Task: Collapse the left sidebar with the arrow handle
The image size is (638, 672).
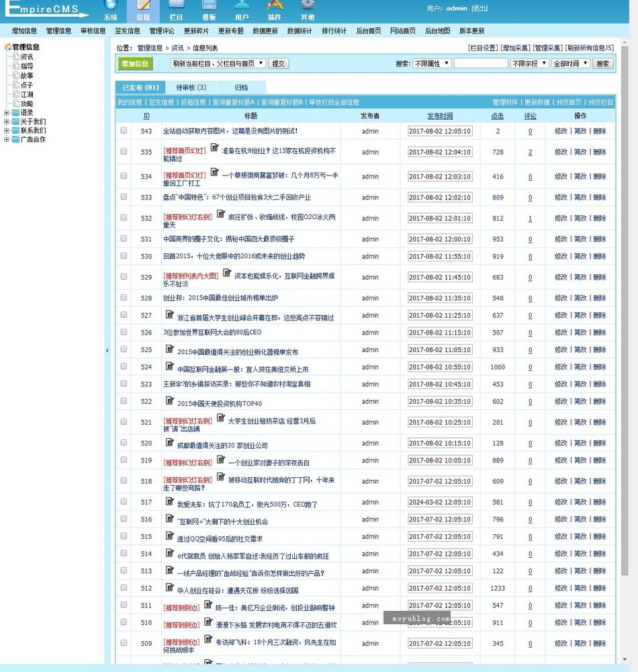Action: tap(107, 351)
